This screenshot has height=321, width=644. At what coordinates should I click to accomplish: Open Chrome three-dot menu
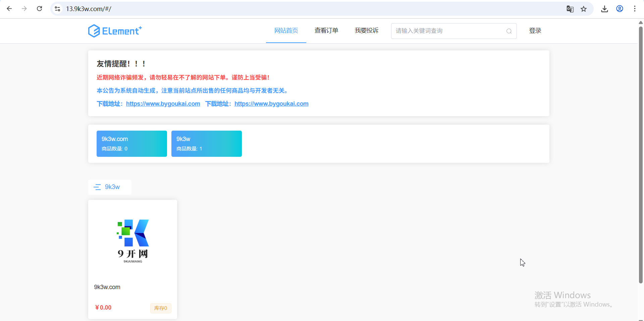[x=635, y=9]
